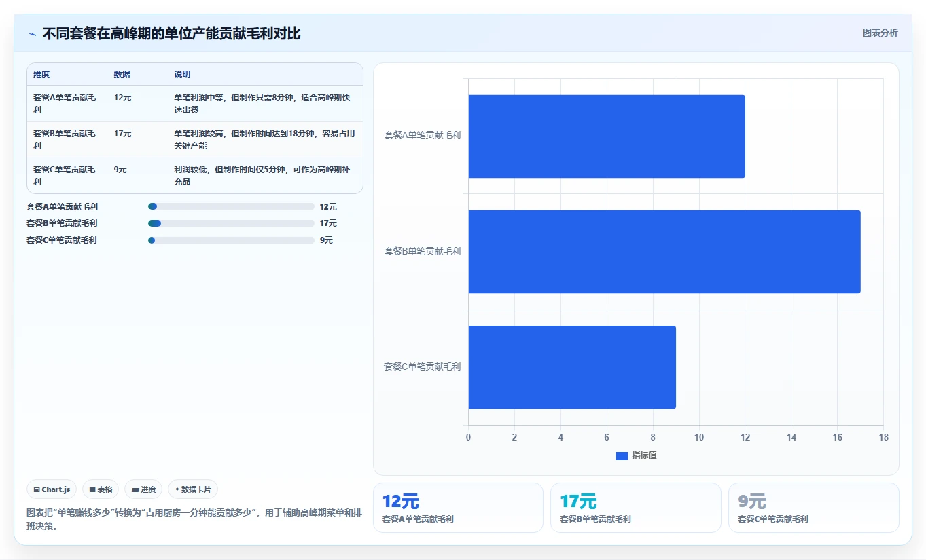Click the 12元 value beside progress bar
The height and width of the screenshot is (560, 926).
tap(328, 206)
